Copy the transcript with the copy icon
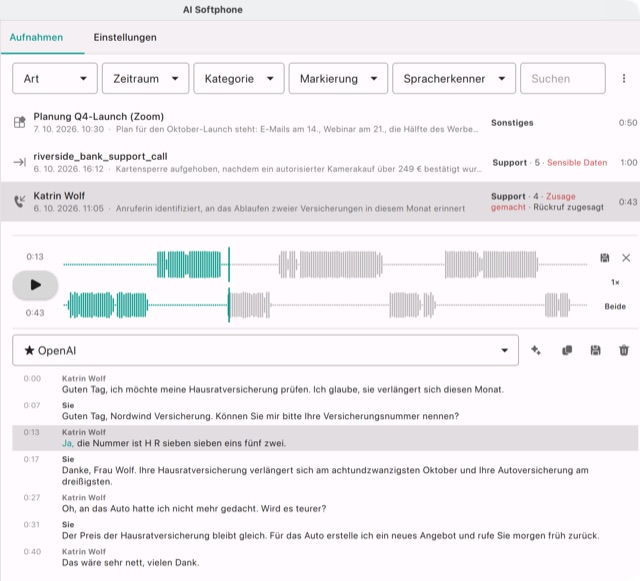 (x=567, y=350)
